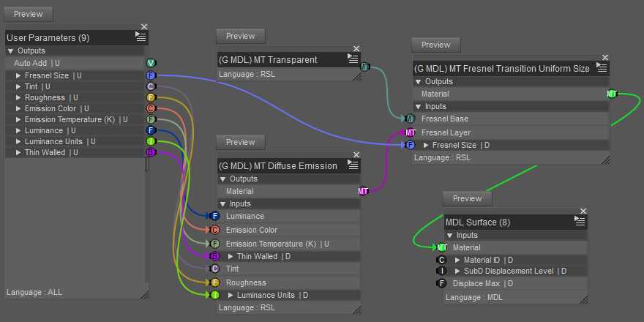Screen dimensions: 644x322
Task: Click the User Parameters vertical scrollbar handle
Action: click(x=146, y=164)
